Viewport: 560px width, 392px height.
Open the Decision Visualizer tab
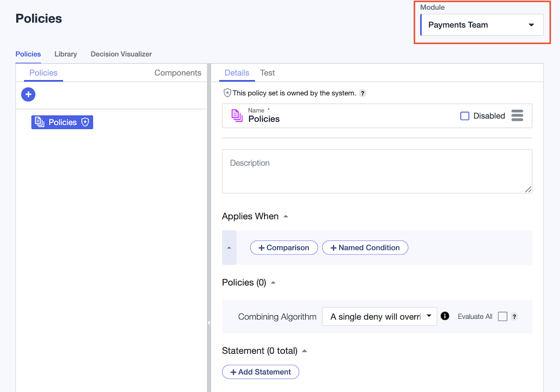tap(121, 54)
